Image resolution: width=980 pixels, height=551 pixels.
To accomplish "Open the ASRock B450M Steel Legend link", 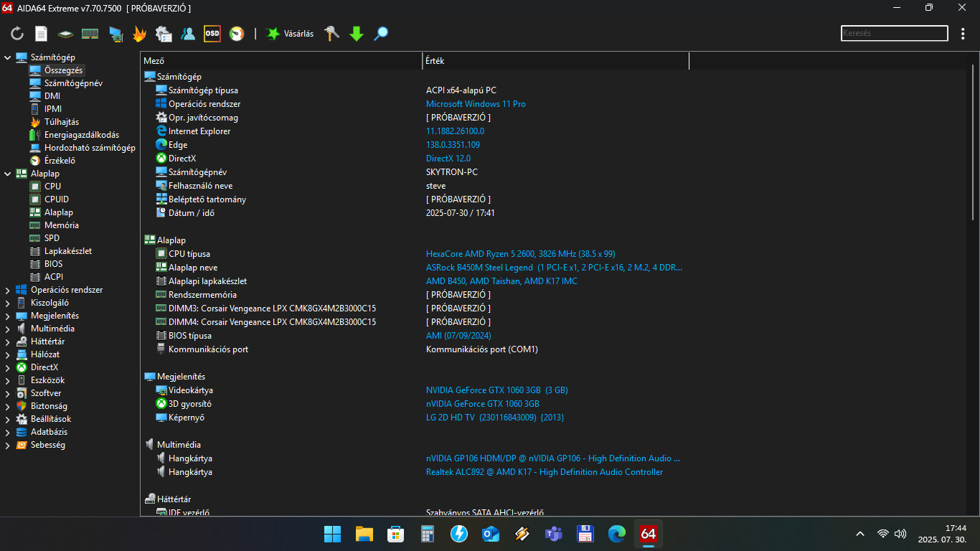I will tap(554, 268).
